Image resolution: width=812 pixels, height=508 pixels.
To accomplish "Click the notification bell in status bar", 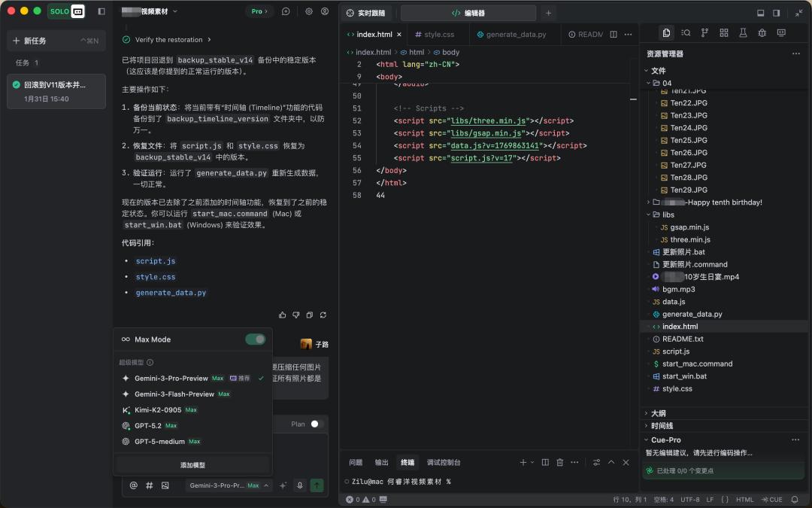I will (795, 500).
